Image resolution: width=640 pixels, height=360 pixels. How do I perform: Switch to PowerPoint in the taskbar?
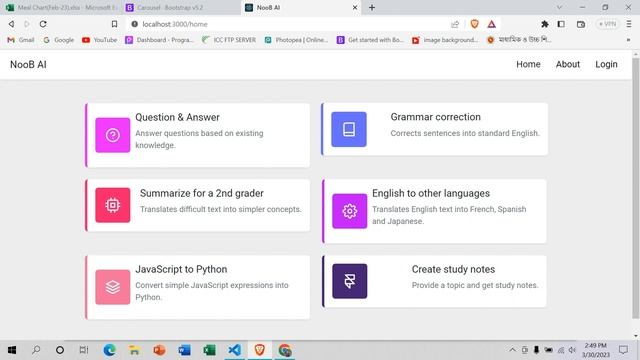click(159, 350)
